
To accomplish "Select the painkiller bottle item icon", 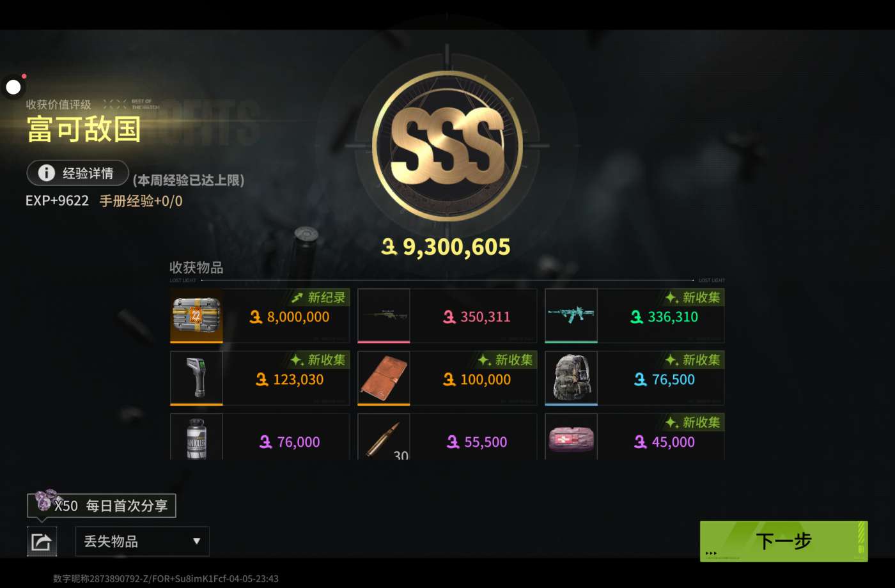I will tap(196, 437).
